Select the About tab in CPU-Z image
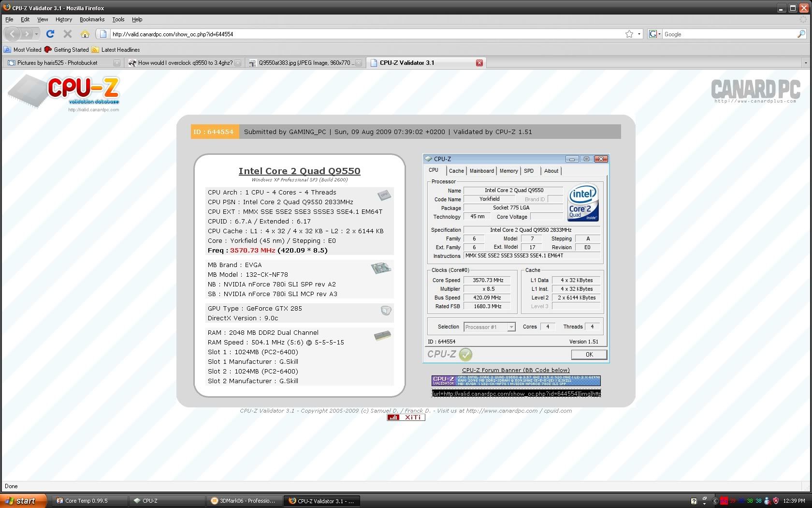The height and width of the screenshot is (508, 812). tap(551, 171)
